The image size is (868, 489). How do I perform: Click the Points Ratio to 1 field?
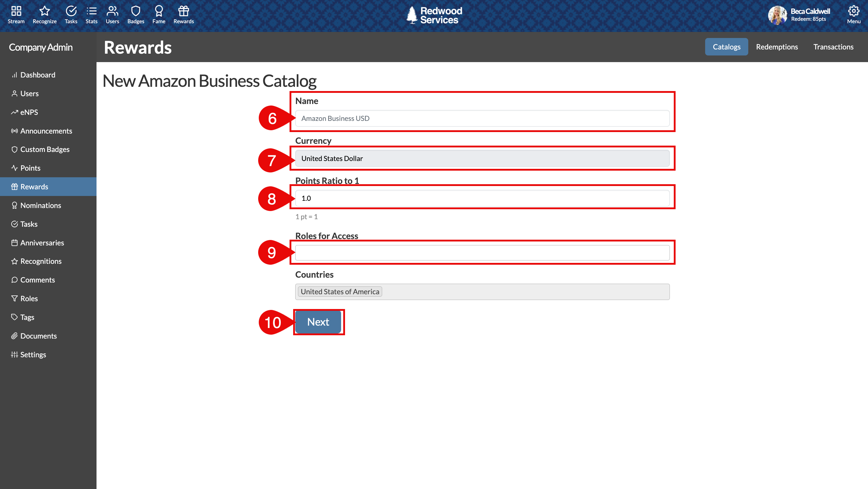click(482, 198)
